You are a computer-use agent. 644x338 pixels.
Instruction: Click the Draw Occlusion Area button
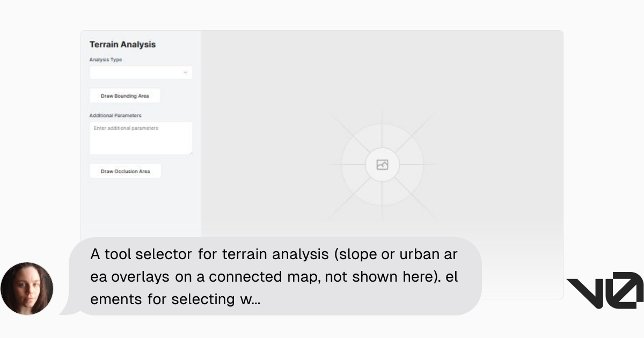click(126, 171)
